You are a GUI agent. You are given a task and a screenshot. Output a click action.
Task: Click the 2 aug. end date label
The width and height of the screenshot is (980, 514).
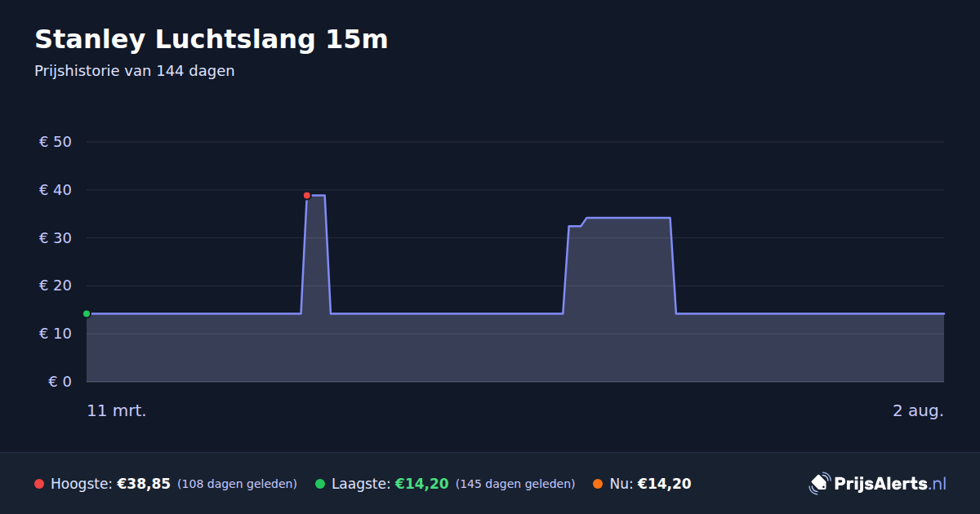[x=918, y=411]
